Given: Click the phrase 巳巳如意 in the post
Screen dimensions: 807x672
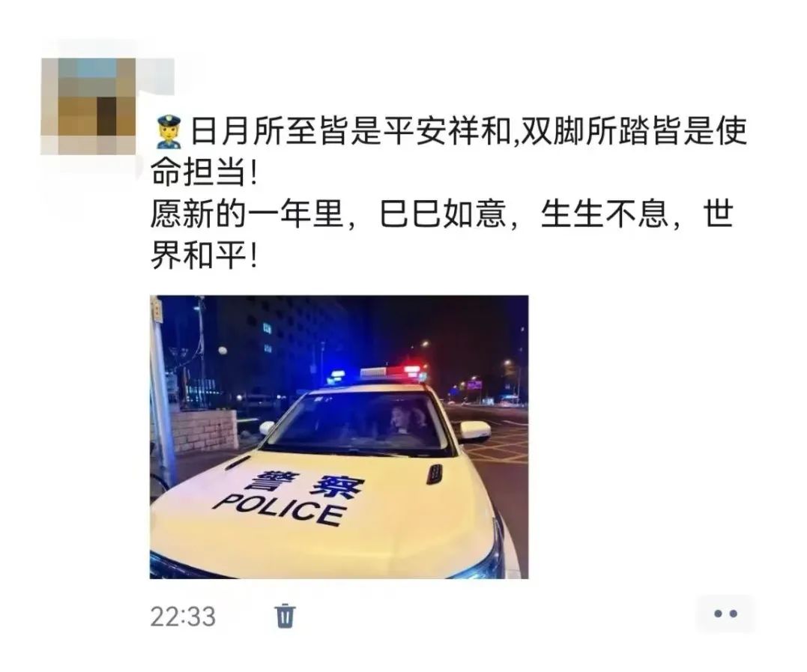Looking at the screenshot, I should point(443,214).
